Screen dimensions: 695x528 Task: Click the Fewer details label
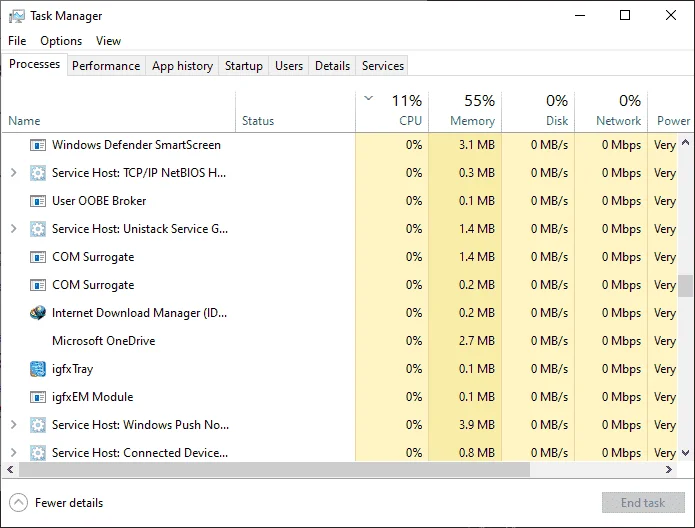coord(69,503)
